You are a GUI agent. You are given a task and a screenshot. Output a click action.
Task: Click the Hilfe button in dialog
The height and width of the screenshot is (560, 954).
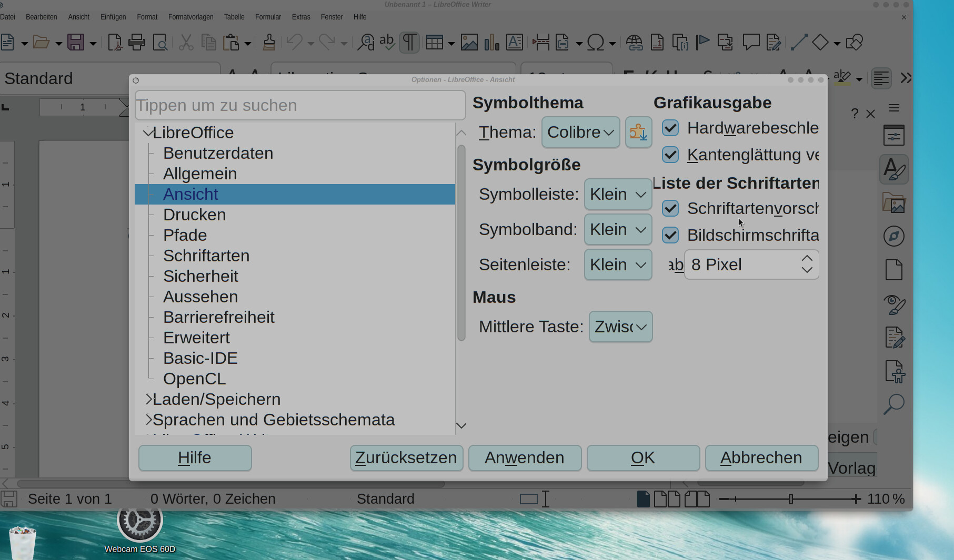coord(195,458)
